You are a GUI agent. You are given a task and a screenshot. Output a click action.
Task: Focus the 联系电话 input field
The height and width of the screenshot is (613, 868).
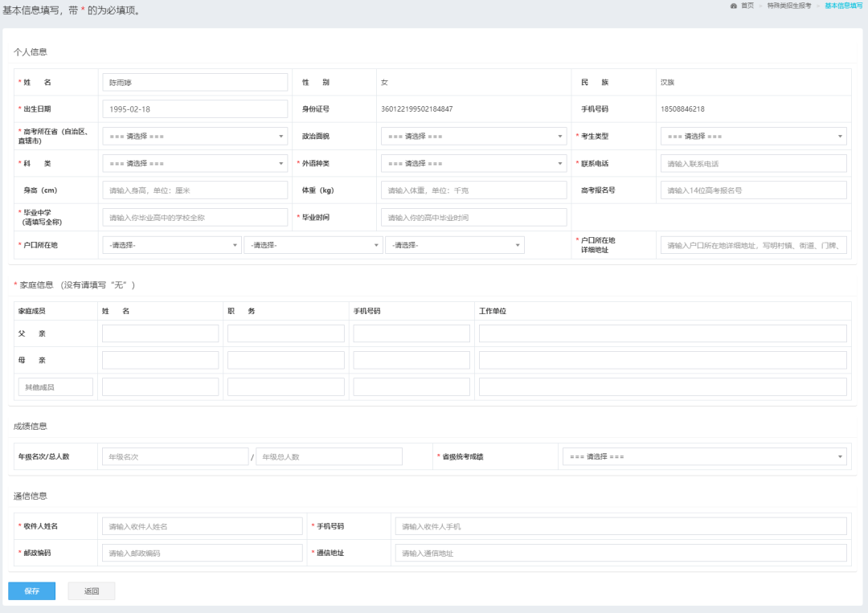pyautogui.click(x=753, y=163)
